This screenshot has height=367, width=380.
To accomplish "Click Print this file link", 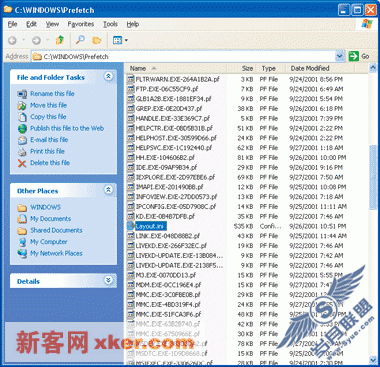I will click(47, 151).
